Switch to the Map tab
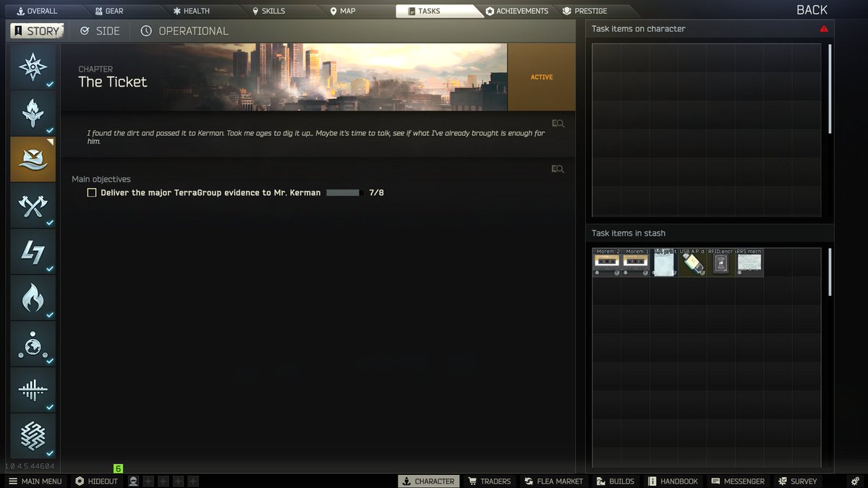 pos(343,11)
